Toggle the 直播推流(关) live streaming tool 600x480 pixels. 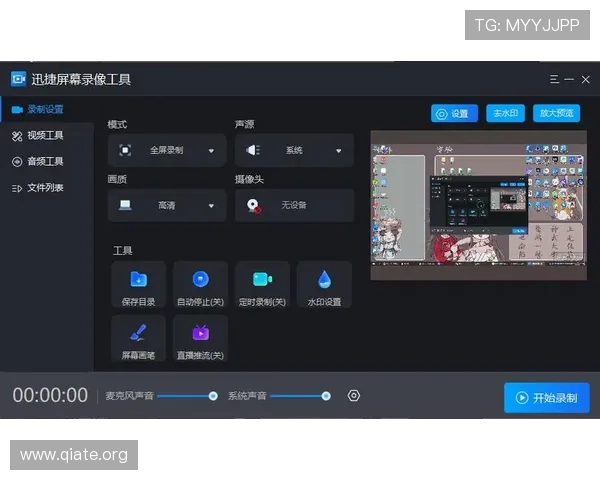[201, 338]
